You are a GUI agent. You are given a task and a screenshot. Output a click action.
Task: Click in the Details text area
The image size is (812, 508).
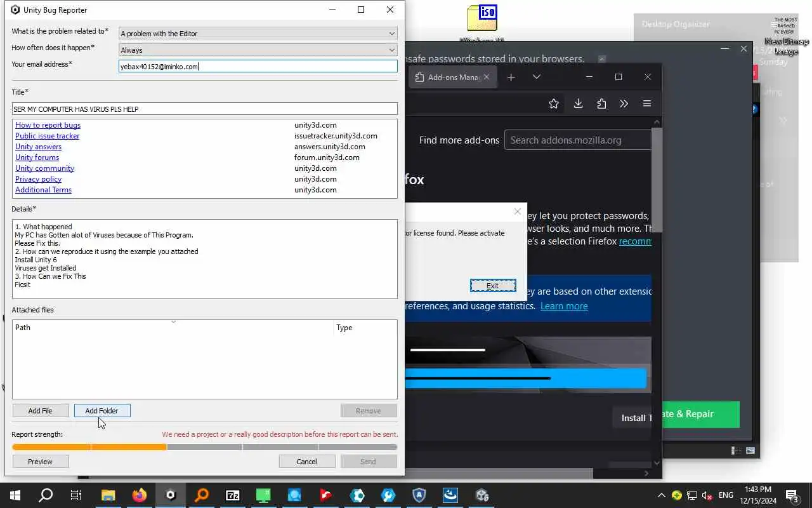(x=204, y=259)
